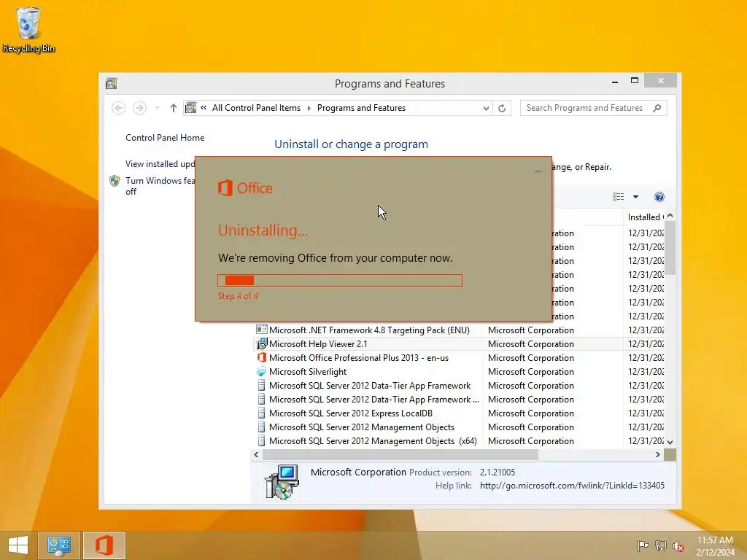This screenshot has height=560, width=747.
Task: Click the Help Viewer details pane large icon
Action: click(x=282, y=481)
